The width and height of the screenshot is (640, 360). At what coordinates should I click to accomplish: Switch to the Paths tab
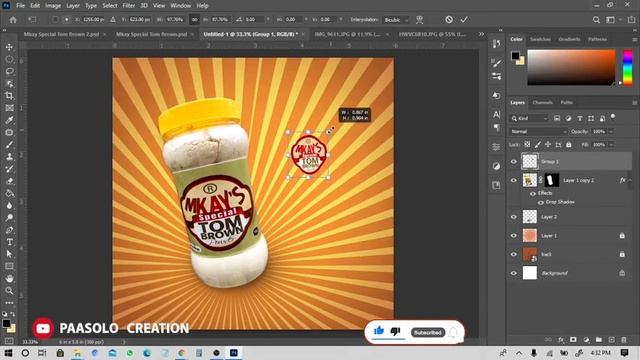point(566,102)
